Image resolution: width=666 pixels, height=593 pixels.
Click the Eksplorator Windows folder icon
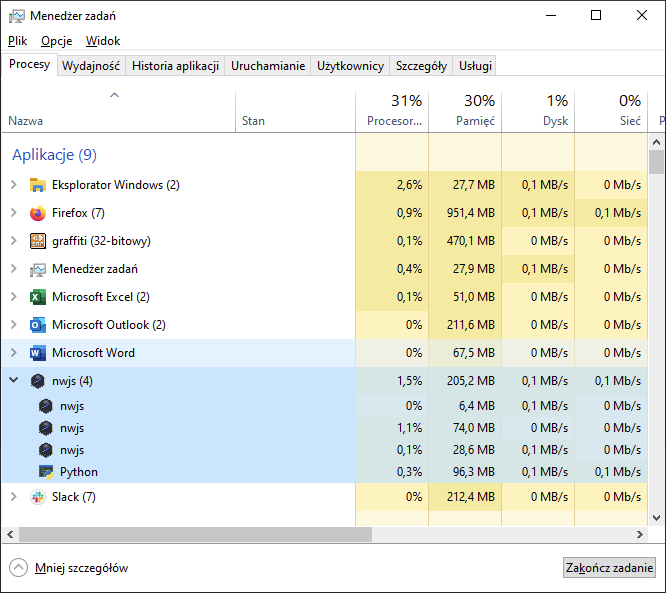[x=38, y=185]
